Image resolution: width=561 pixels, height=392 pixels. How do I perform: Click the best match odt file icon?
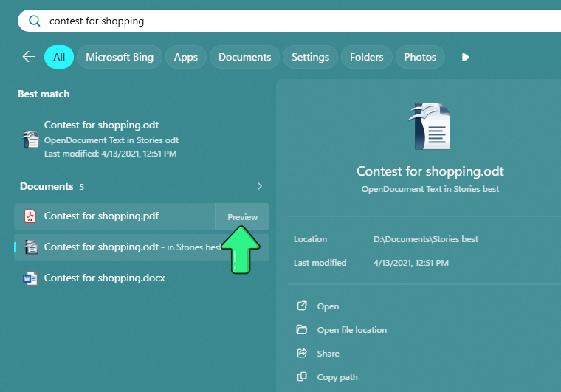click(31, 139)
